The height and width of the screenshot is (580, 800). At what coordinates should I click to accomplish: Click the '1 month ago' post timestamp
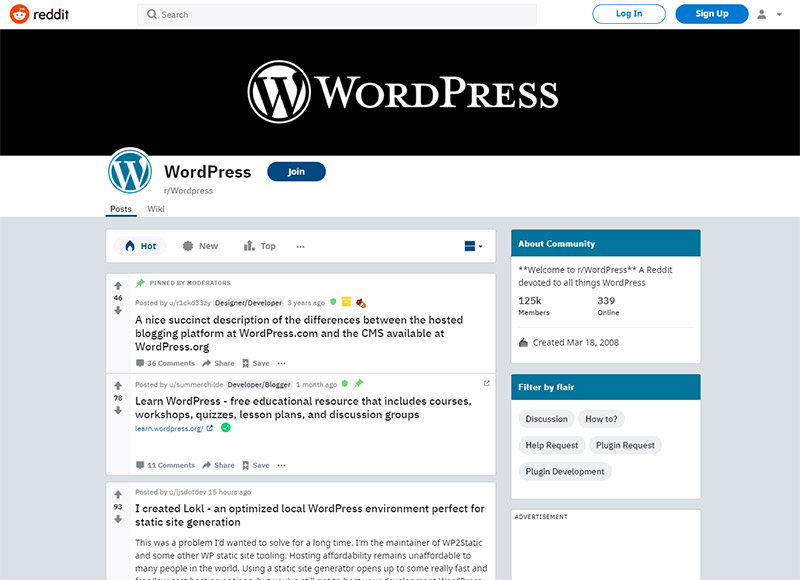click(x=316, y=385)
